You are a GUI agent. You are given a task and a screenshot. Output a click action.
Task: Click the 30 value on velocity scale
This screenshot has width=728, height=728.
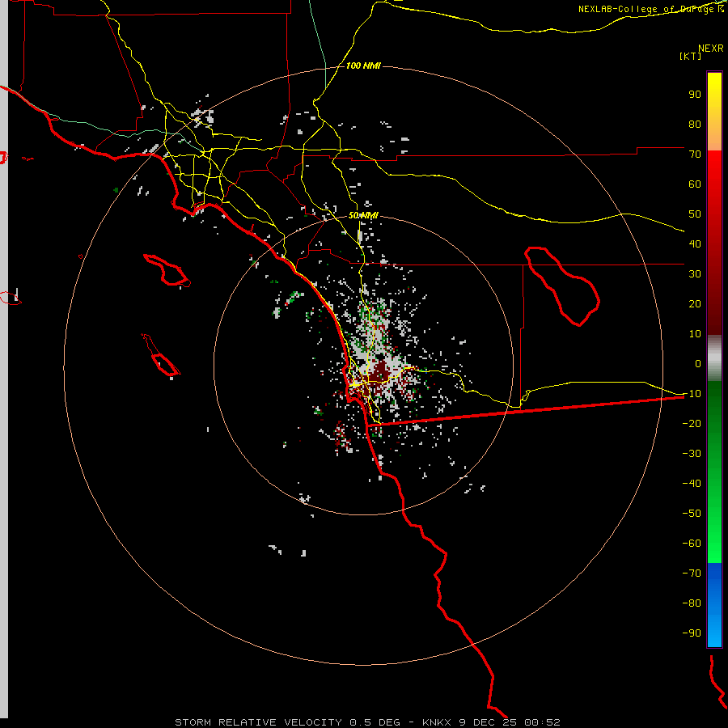click(x=695, y=274)
